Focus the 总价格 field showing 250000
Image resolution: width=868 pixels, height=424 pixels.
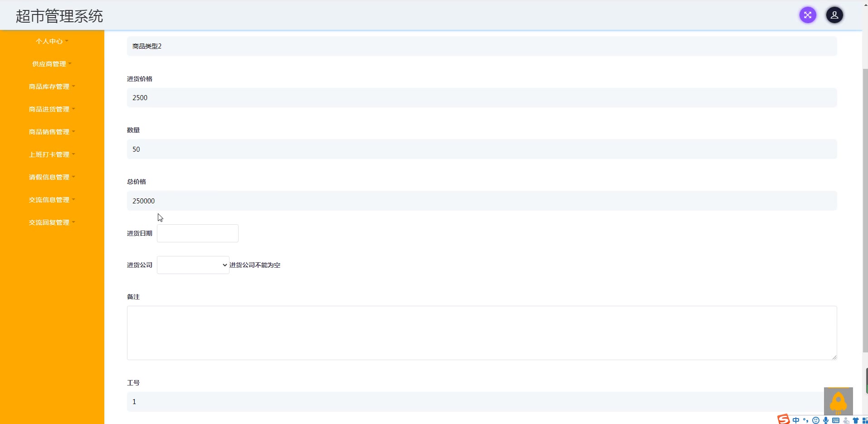click(x=482, y=201)
